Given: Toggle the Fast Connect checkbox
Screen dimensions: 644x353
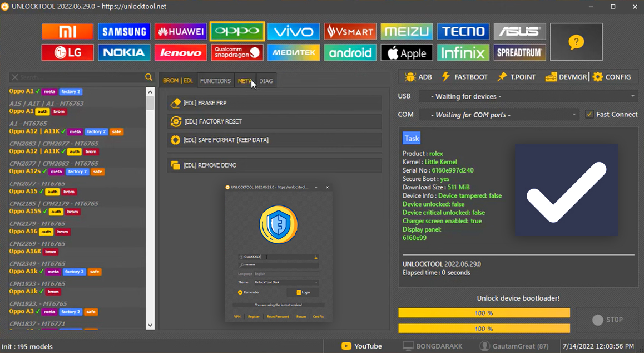Looking at the screenshot, I should click(x=589, y=114).
